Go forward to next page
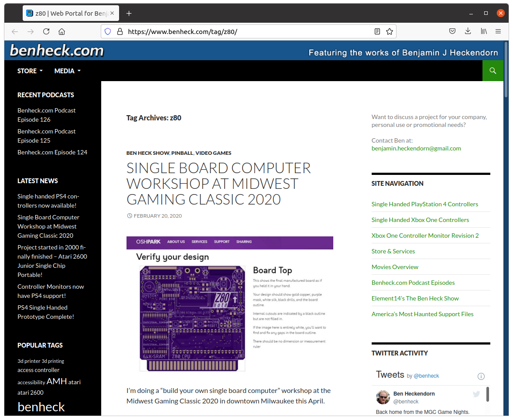This screenshot has height=420, width=513. coord(31,31)
